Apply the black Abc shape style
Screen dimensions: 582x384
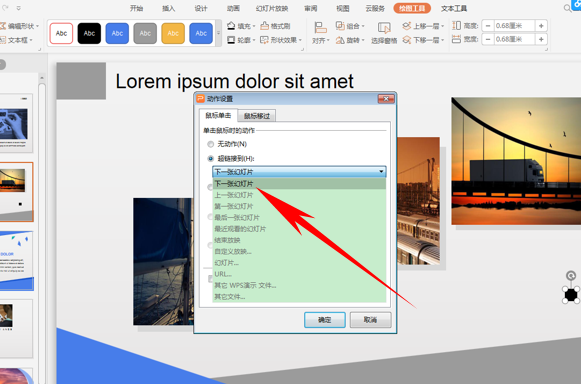coord(89,33)
